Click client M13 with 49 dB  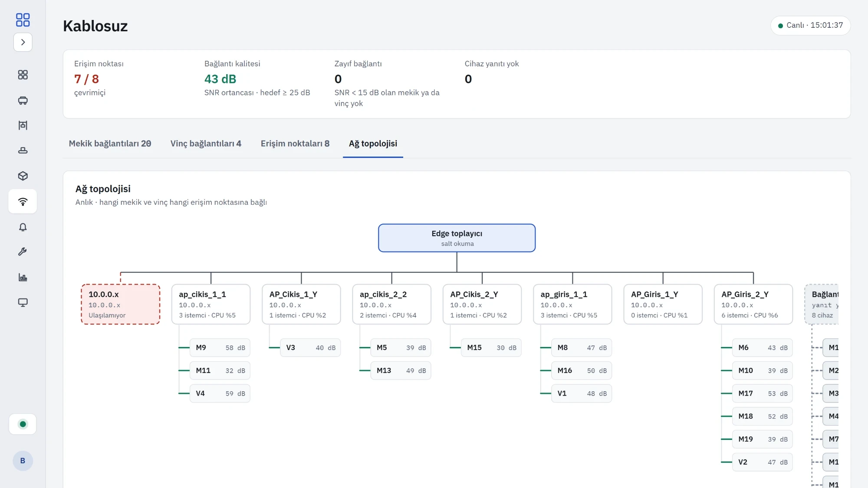(401, 370)
